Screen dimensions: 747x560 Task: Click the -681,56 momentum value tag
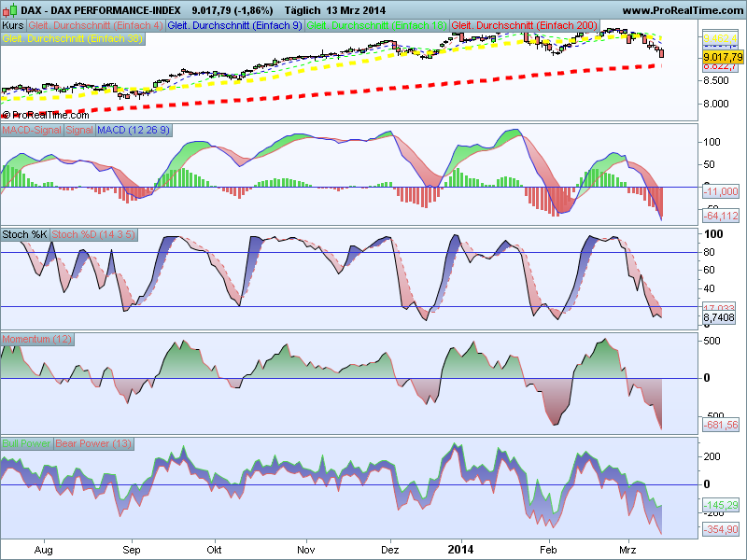click(721, 425)
